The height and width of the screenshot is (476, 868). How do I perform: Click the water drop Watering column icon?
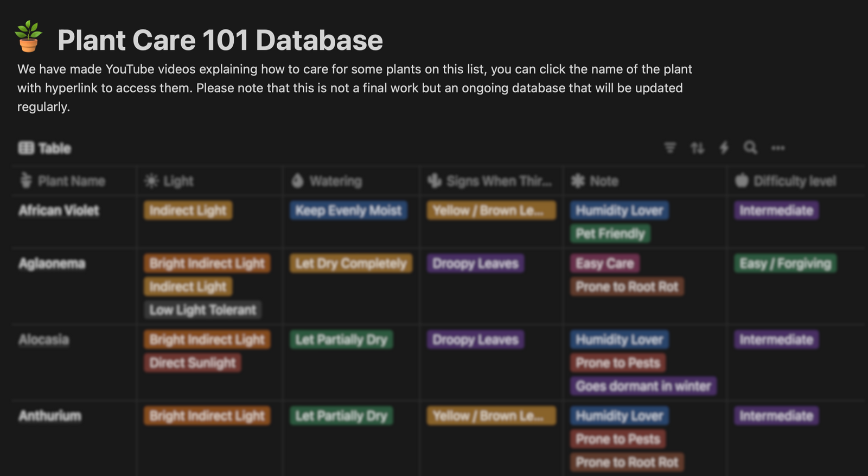(x=297, y=181)
